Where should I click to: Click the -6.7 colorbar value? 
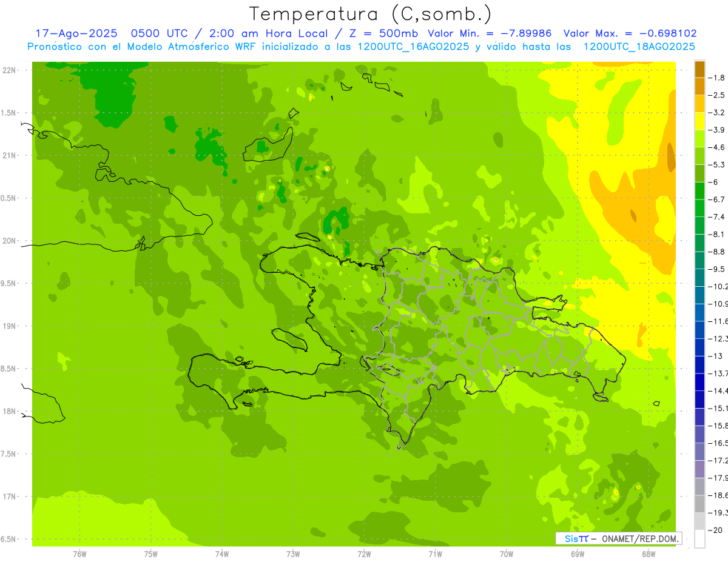click(718, 199)
